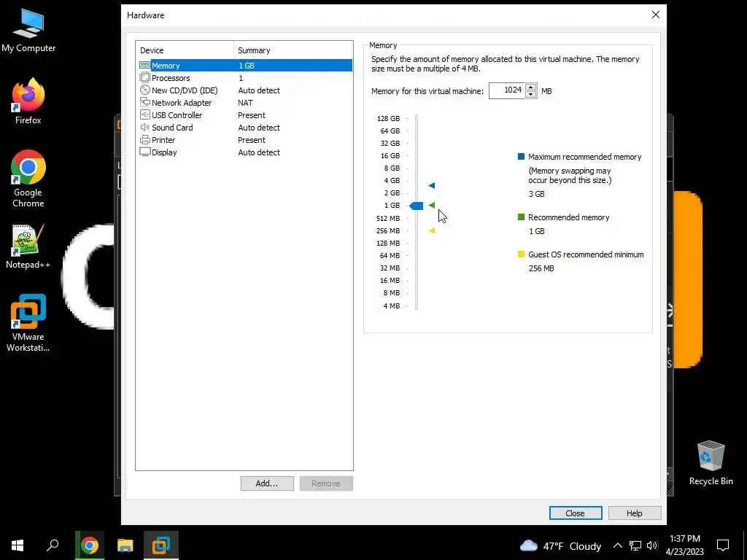Click the Add... button
747x560 pixels.
(x=267, y=483)
